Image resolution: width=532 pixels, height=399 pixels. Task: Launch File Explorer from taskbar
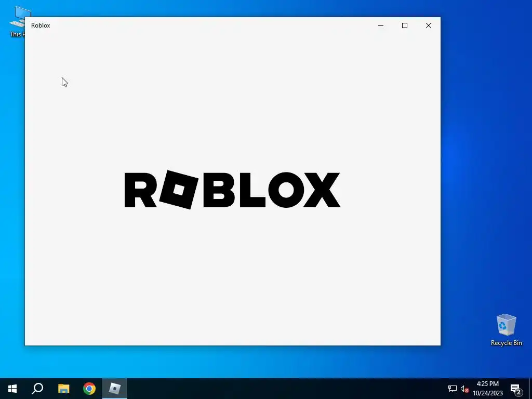tap(63, 389)
